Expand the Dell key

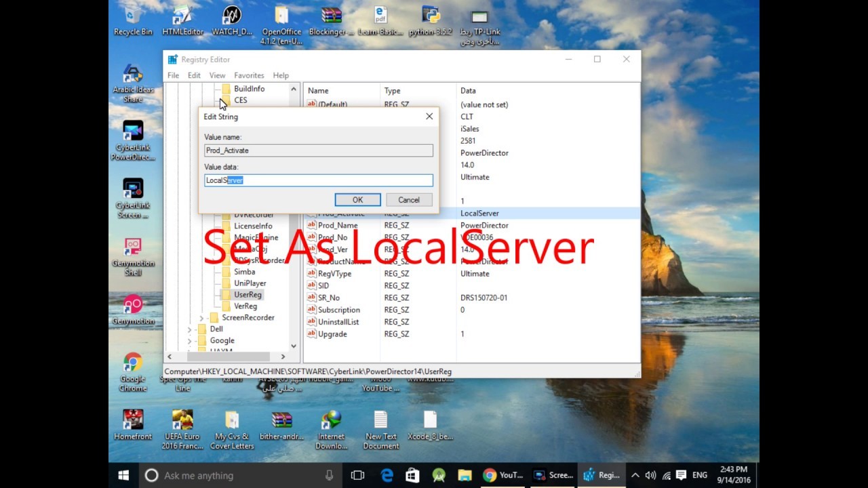[189, 329]
